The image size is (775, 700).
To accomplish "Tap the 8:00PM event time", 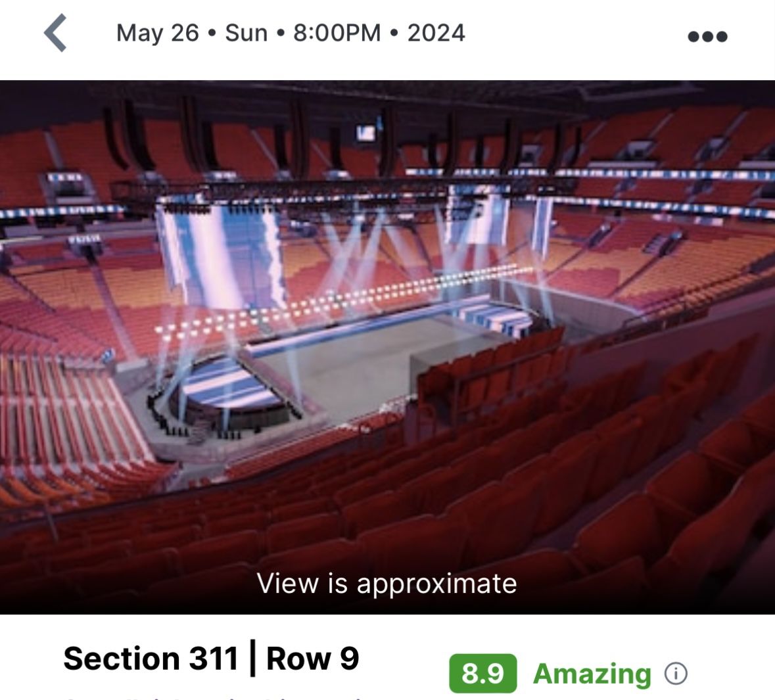I will point(337,33).
